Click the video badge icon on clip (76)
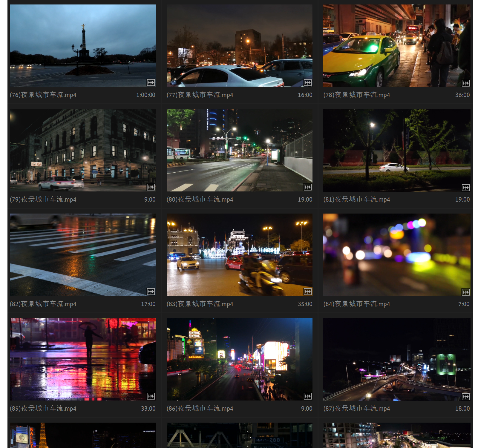478x448 pixels. (x=151, y=82)
